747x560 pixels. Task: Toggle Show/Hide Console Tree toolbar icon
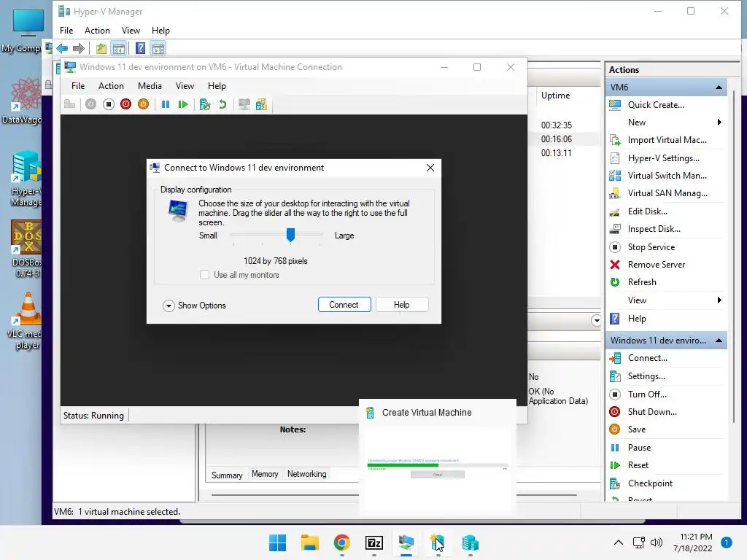coord(119,48)
